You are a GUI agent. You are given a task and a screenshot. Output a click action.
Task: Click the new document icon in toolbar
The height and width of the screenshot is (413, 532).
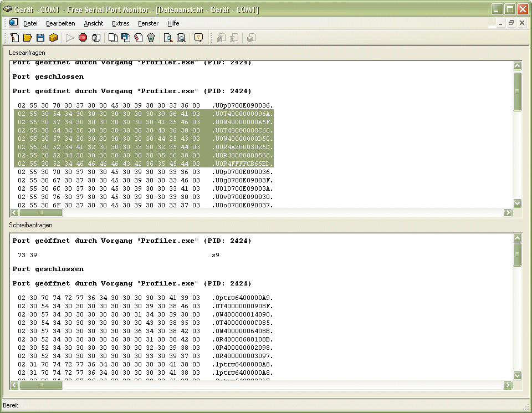[x=15, y=38]
